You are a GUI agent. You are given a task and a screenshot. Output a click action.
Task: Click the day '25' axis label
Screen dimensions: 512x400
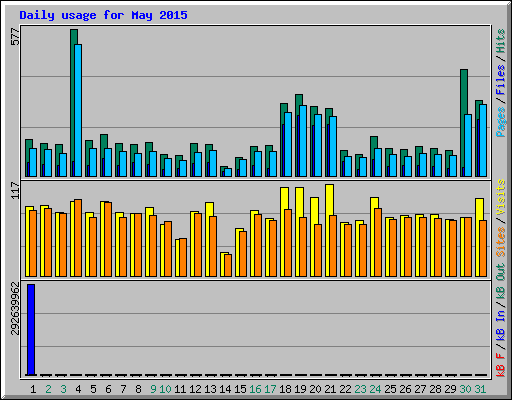pyautogui.click(x=390, y=389)
